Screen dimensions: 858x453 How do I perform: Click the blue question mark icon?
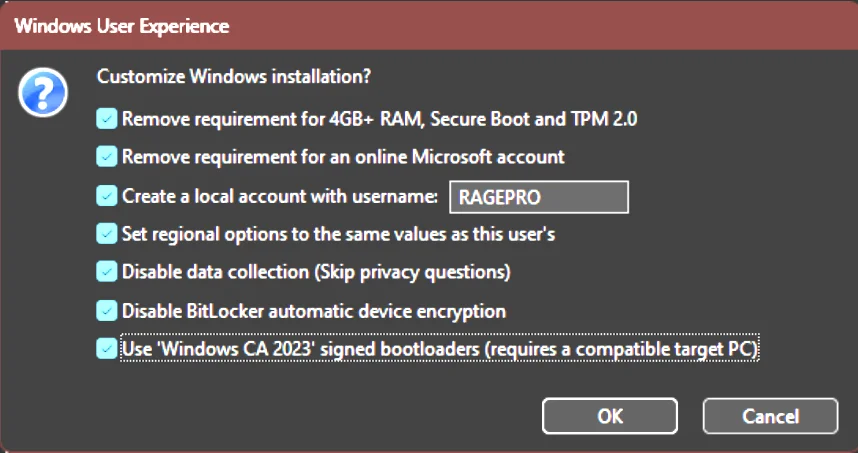coord(43,93)
